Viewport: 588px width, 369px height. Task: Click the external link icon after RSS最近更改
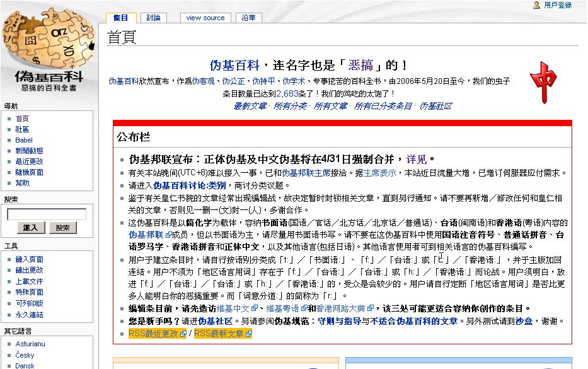tap(183, 334)
